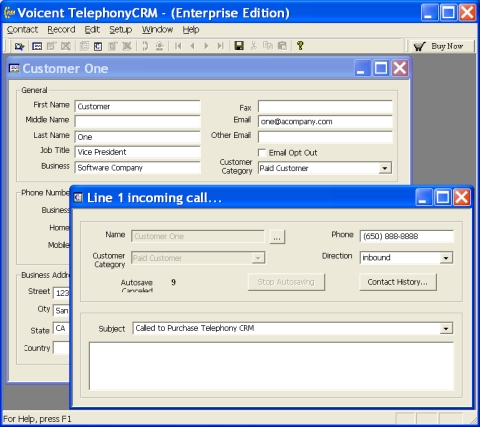Click the ellipsis browse button beside Name
The width and height of the screenshot is (480, 427).
pyautogui.click(x=277, y=237)
